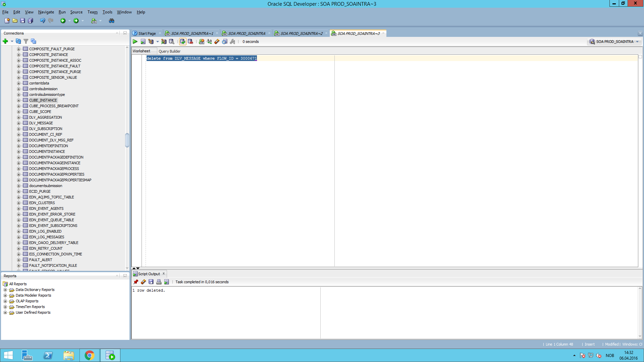Select the TimesTen Reports item
Viewport: 644px width, 362px height.
coord(30,307)
